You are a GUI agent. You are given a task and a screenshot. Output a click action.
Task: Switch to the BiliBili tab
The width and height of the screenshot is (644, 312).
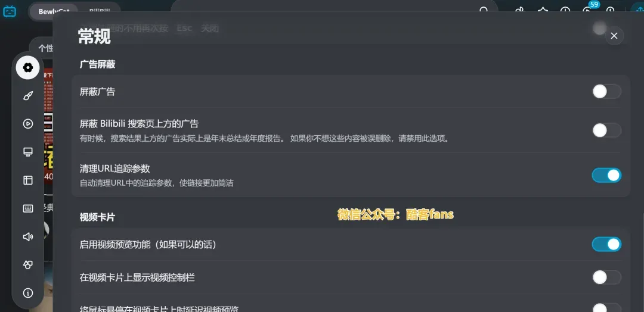pos(100,11)
